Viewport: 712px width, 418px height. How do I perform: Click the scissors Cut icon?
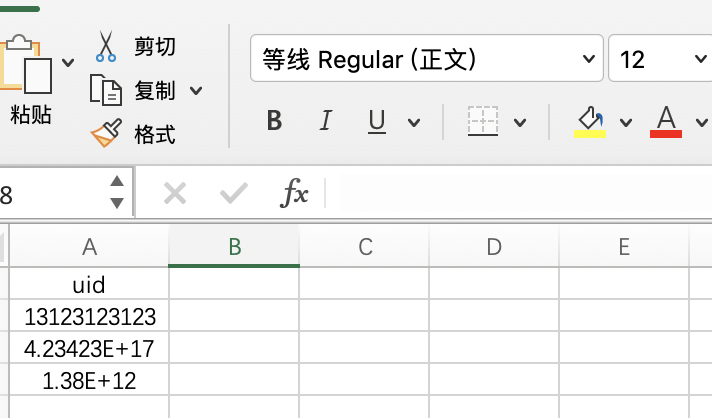click(x=106, y=46)
